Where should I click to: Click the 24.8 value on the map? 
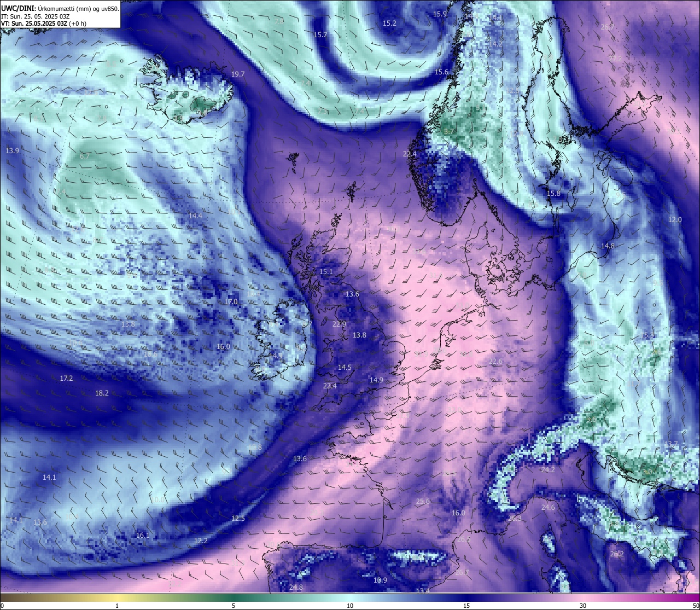coord(296,587)
